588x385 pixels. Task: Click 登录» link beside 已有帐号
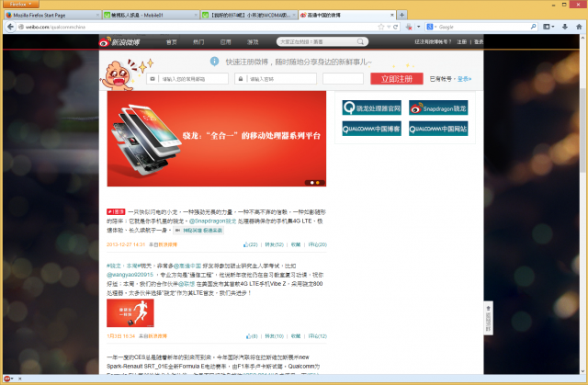[464, 79]
